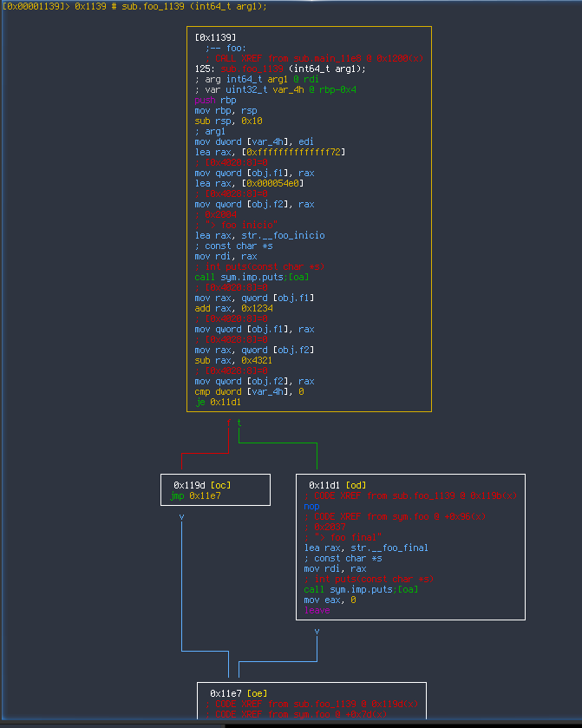582x728 pixels.
Task: Select the leave instruction in block 0x11d1
Action: [317, 610]
